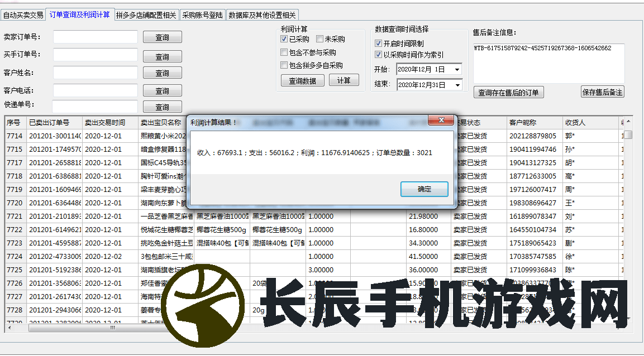Open the 拼多多店铺配置相关 tab
The image size is (644, 356).
click(x=146, y=15)
